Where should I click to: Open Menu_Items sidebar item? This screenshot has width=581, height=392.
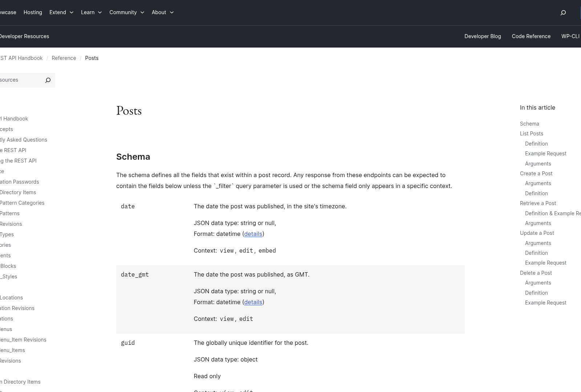click(x=13, y=350)
